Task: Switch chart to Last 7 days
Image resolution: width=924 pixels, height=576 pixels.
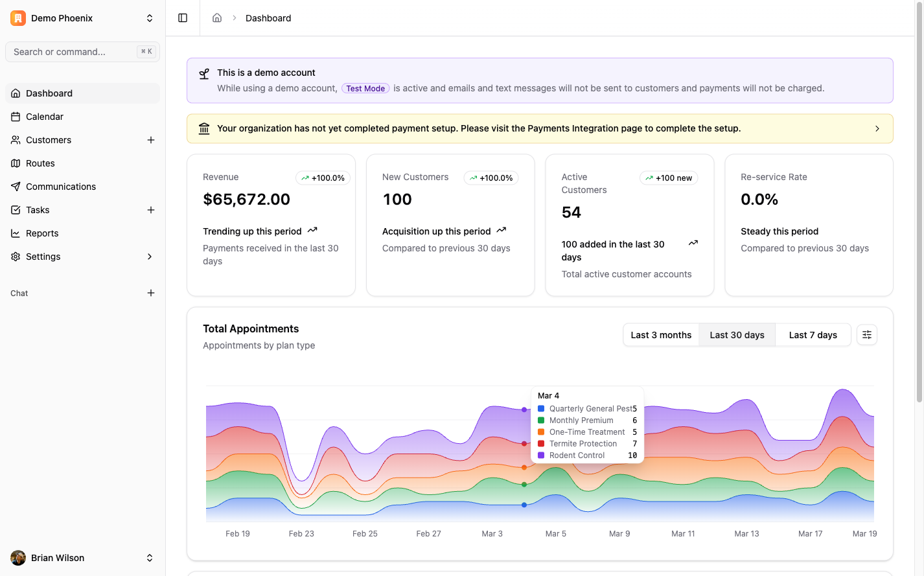Action: point(813,335)
